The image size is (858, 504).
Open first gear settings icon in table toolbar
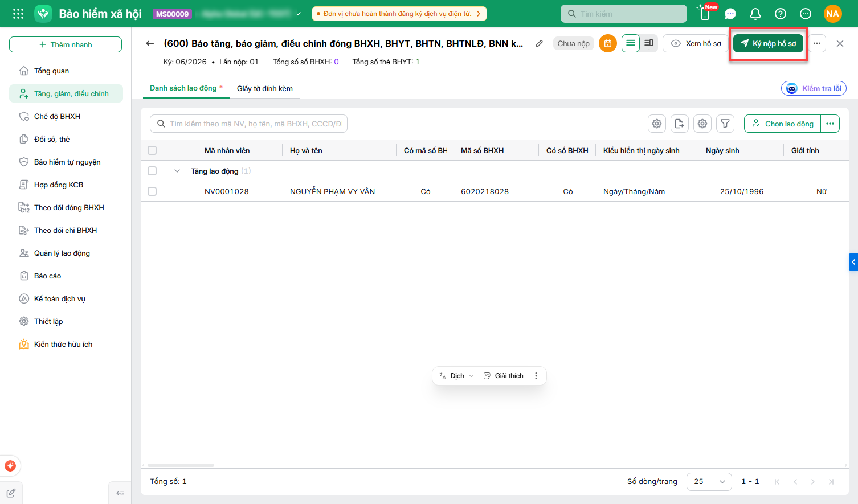click(x=657, y=124)
